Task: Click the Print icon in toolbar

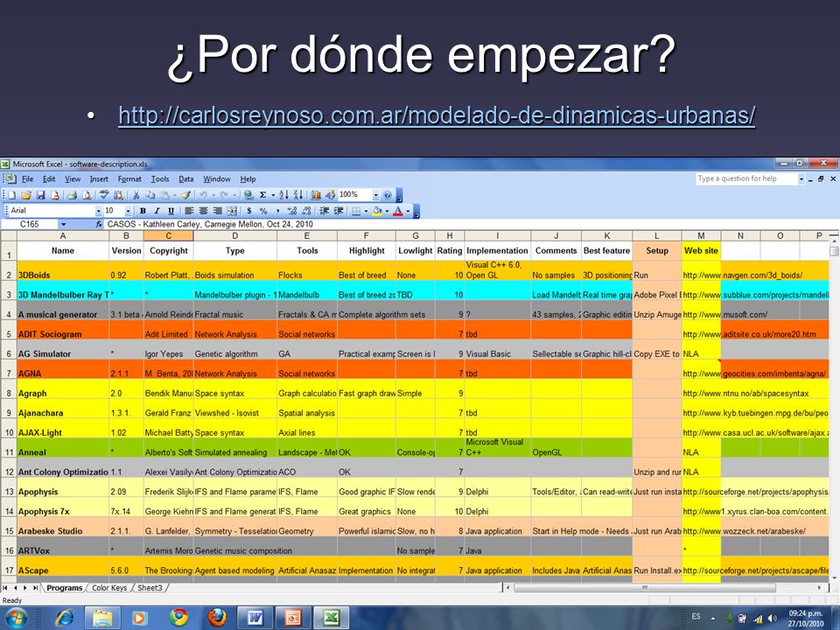Action: tap(73, 195)
